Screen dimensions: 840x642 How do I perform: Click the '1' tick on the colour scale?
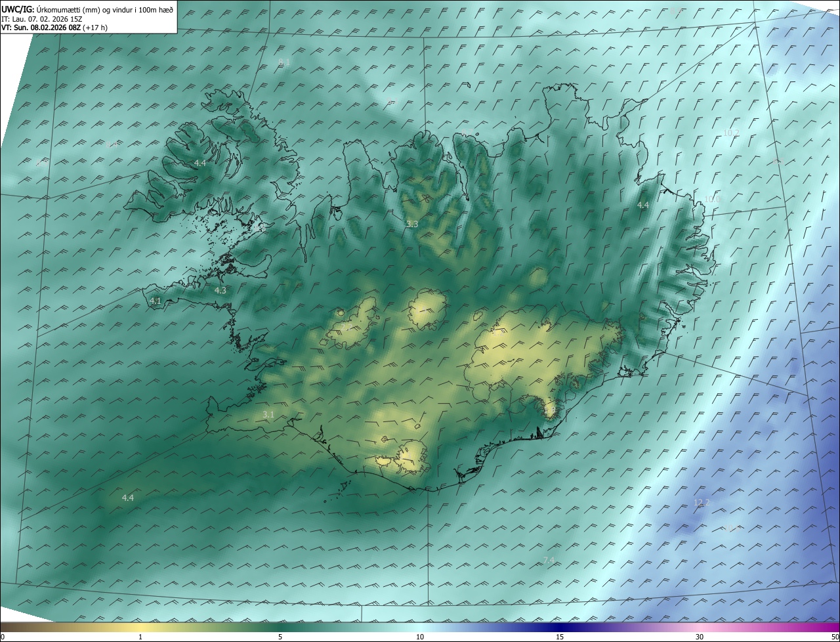point(140,637)
